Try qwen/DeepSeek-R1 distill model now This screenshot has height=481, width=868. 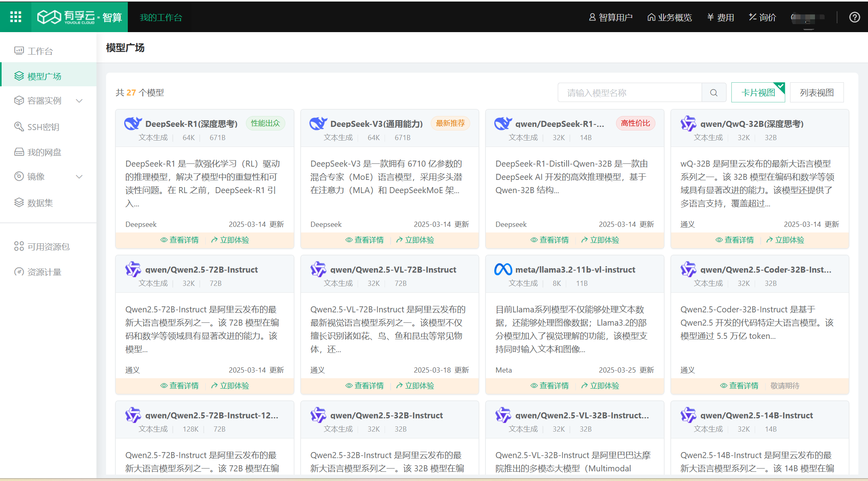pyautogui.click(x=600, y=240)
